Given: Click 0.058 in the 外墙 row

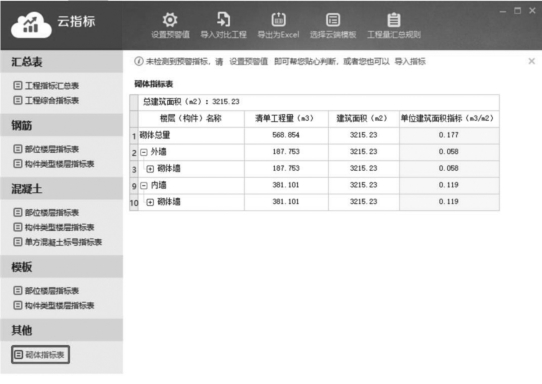Looking at the screenshot, I should click(x=449, y=151).
